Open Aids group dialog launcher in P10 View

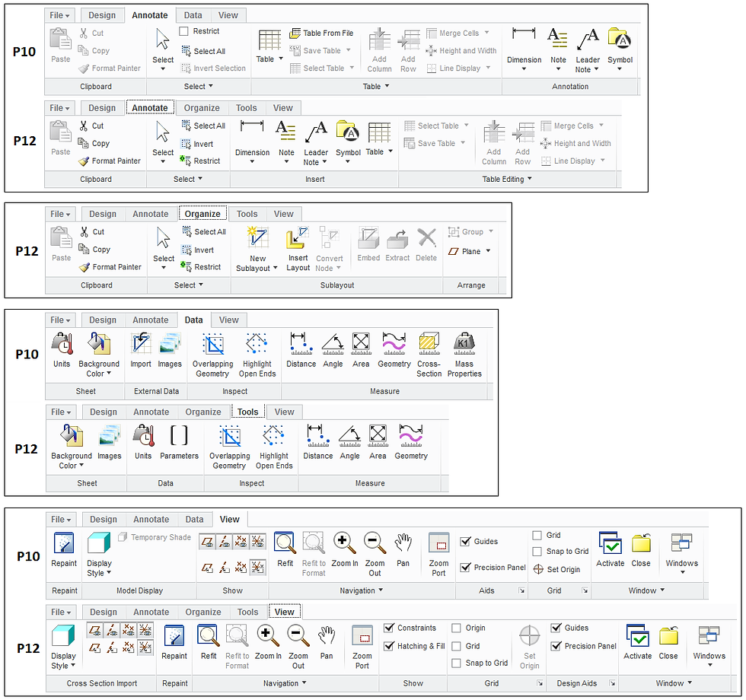pyautogui.click(x=521, y=590)
